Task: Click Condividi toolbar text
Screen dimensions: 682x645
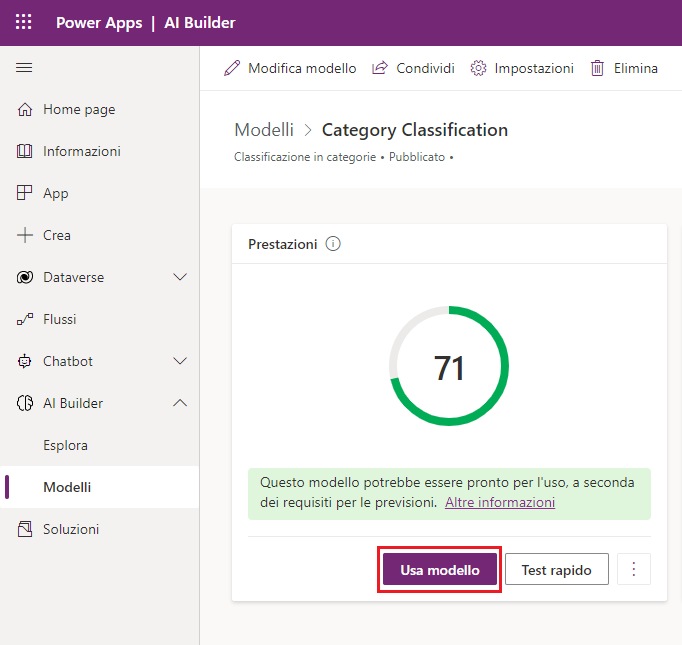Action: tap(425, 68)
